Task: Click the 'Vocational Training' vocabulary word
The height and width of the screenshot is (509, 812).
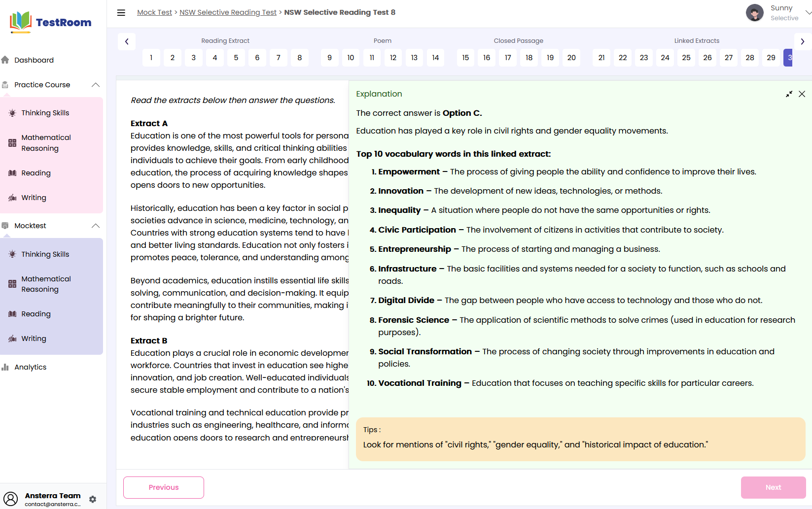Action: [420, 383]
